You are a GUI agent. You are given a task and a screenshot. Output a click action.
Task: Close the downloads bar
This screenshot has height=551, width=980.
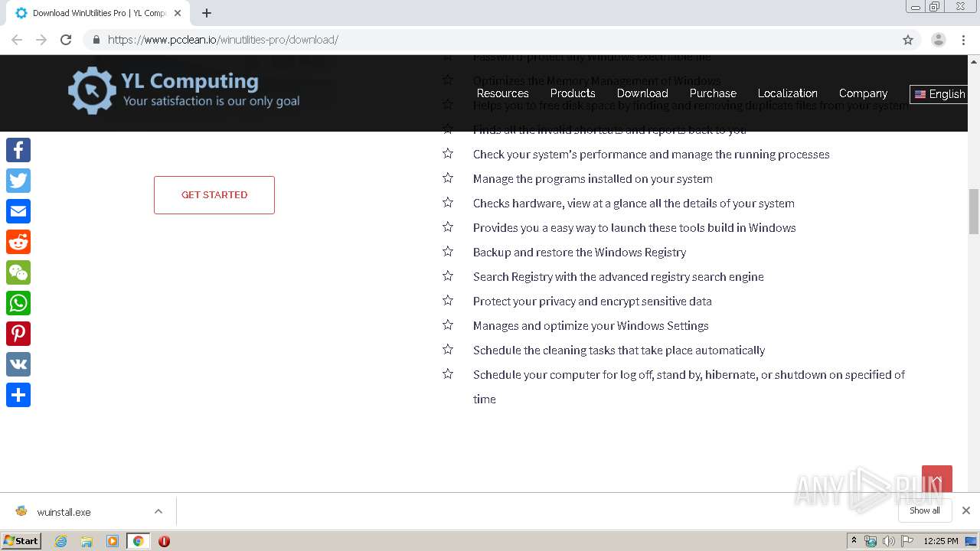(x=966, y=510)
